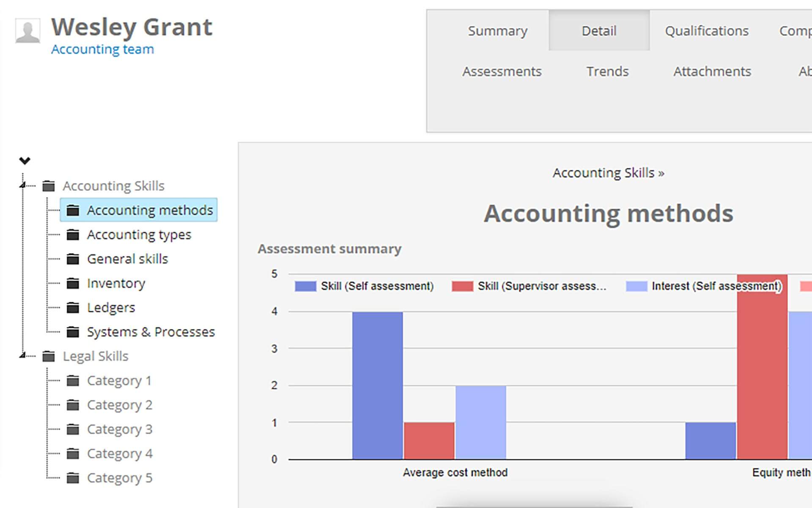The height and width of the screenshot is (508, 812).
Task: Click the Systems & Processes folder icon
Action: [73, 332]
